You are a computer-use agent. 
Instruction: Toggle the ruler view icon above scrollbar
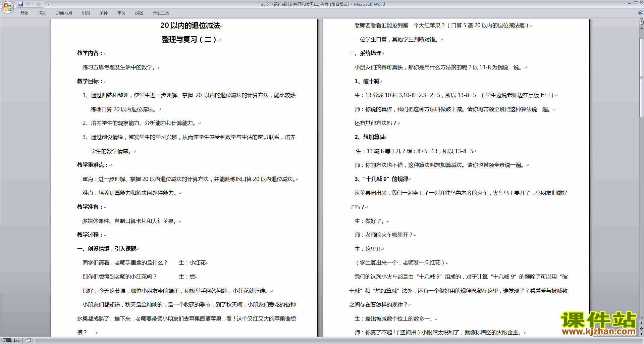641,23
